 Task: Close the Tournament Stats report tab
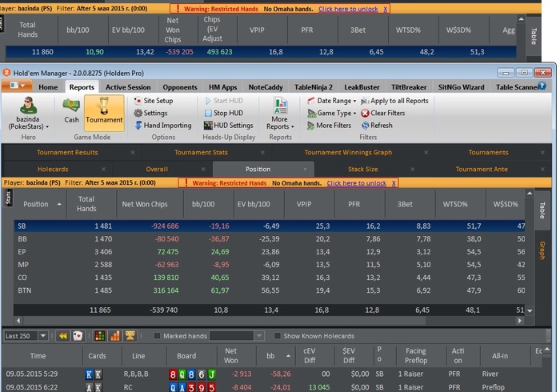click(x=262, y=153)
